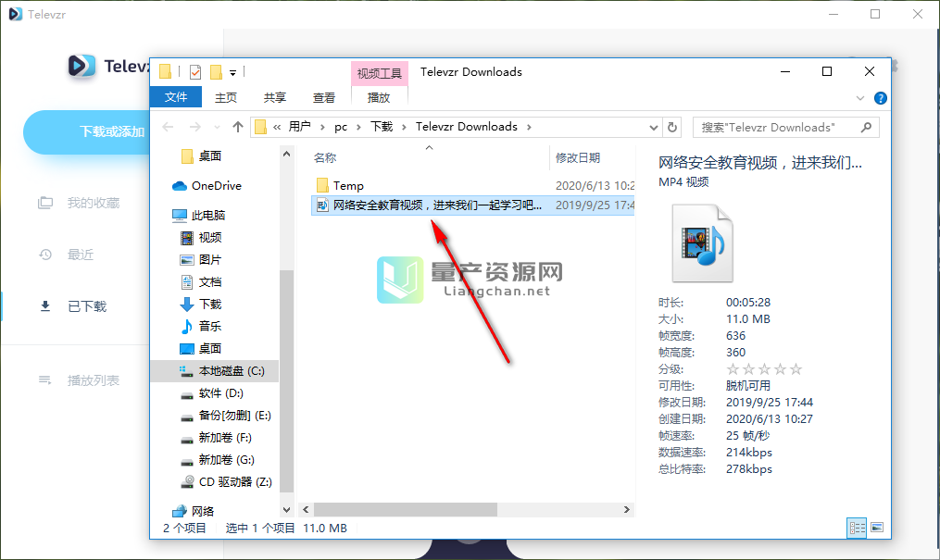Open the recent locations dropdown
940x560 pixels.
click(217, 127)
